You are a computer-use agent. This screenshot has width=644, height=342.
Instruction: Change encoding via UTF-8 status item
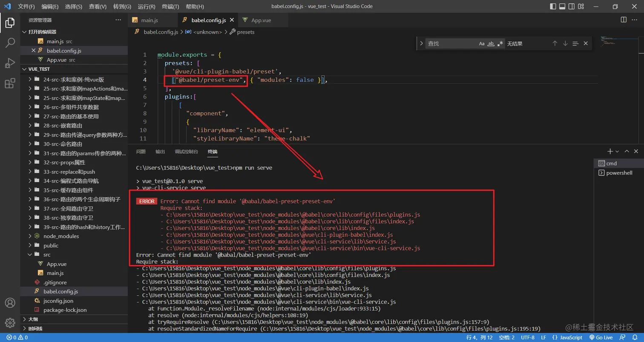[527, 337]
